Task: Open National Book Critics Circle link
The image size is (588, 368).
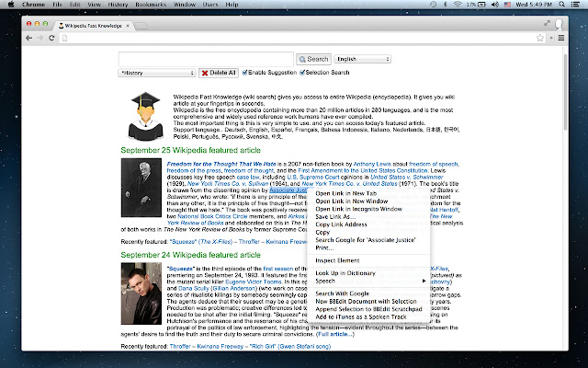Action: [x=212, y=216]
